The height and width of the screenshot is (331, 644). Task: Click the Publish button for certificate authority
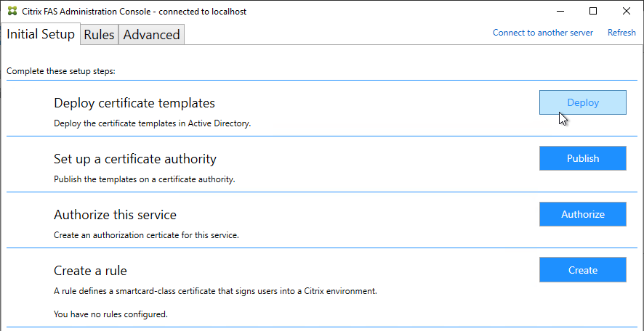click(582, 158)
